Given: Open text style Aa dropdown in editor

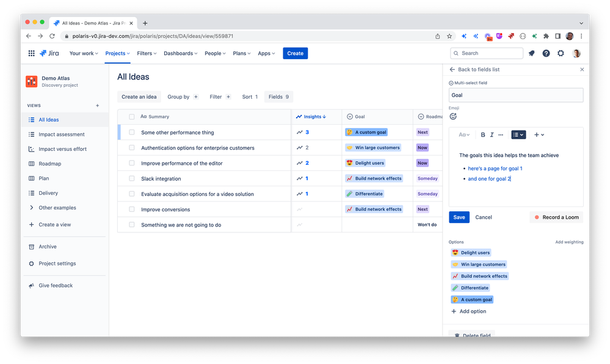Looking at the screenshot, I should pos(464,135).
